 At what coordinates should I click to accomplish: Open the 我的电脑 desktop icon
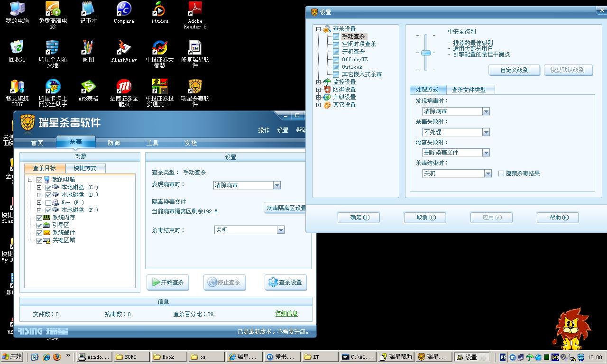point(17,13)
